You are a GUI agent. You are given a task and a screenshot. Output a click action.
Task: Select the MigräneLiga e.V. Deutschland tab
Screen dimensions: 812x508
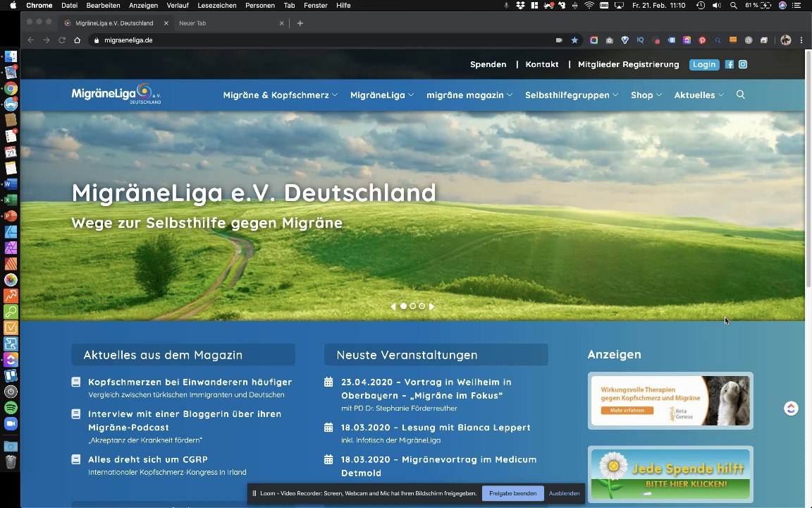pos(114,23)
